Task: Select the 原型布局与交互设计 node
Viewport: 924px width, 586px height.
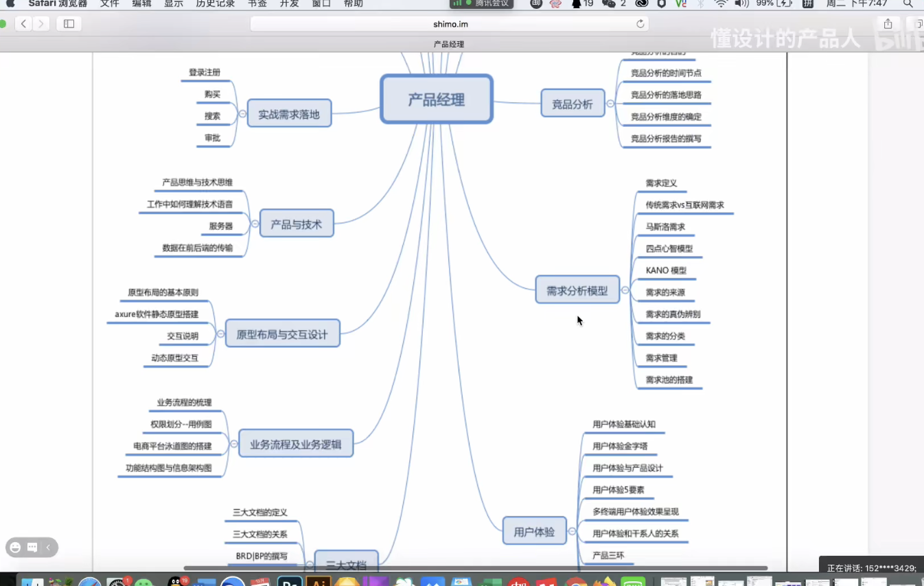Action: (x=282, y=334)
